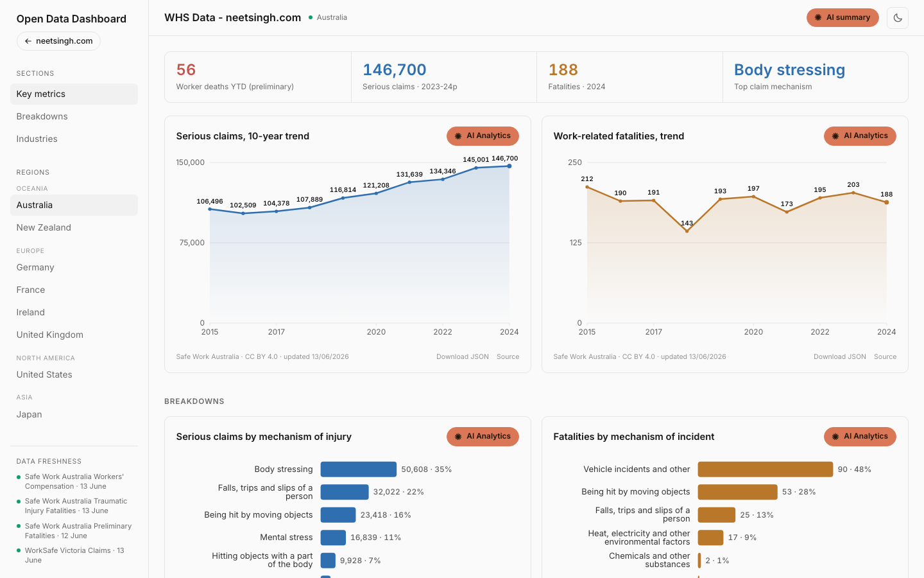The image size is (924, 578).
Task: Click the Mental stress bar, 16,839
Action: [333, 538]
